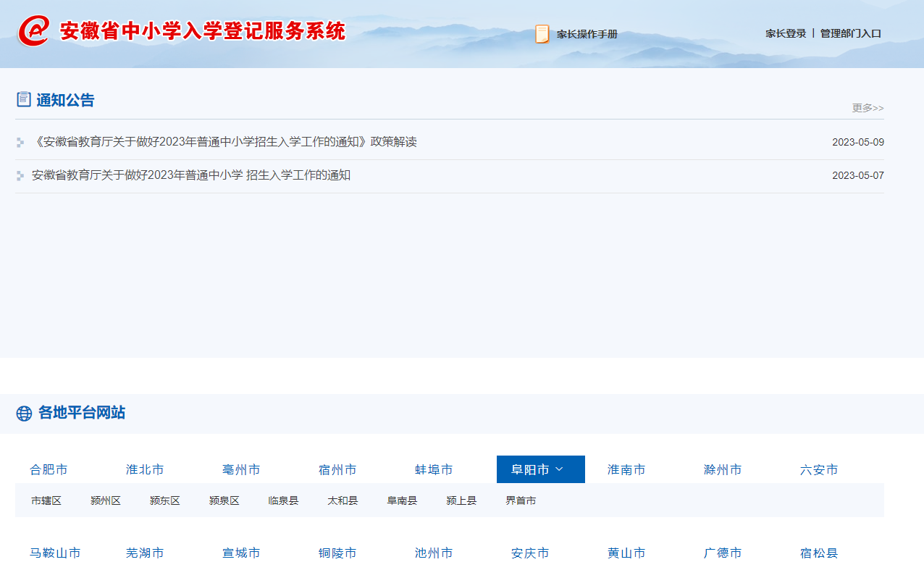Click the 各地平台网站 section heading
The height and width of the screenshot is (570, 924).
(x=82, y=413)
